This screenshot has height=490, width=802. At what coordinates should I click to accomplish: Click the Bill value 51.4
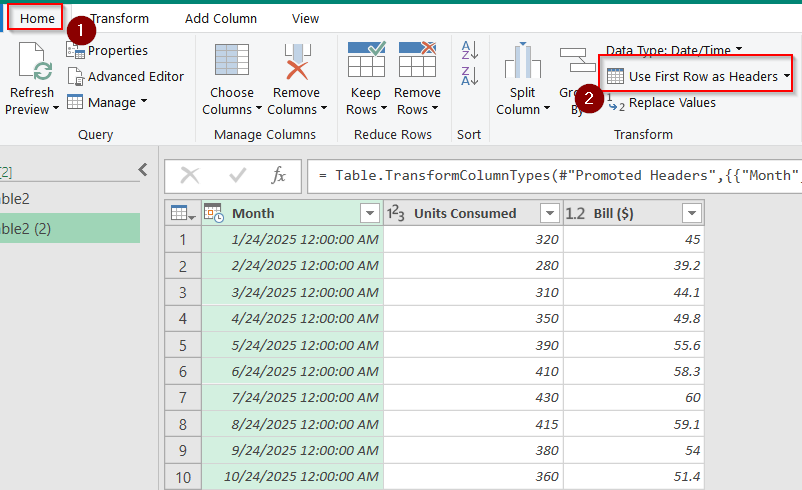(634, 477)
